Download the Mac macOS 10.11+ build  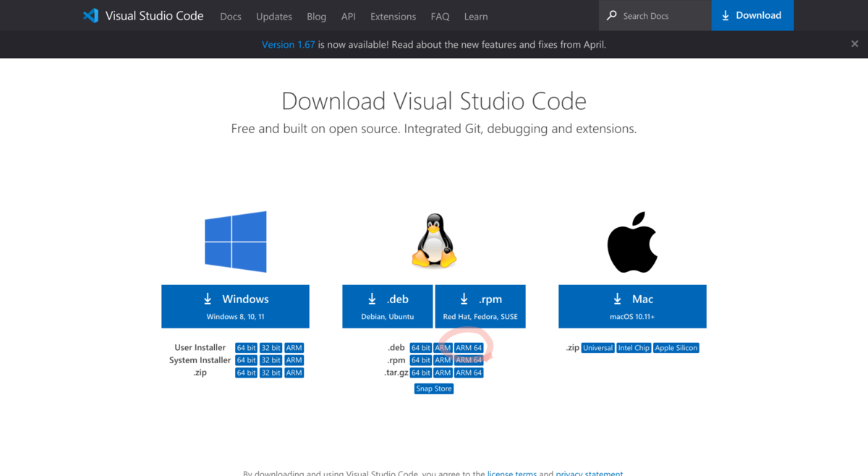pyautogui.click(x=632, y=306)
